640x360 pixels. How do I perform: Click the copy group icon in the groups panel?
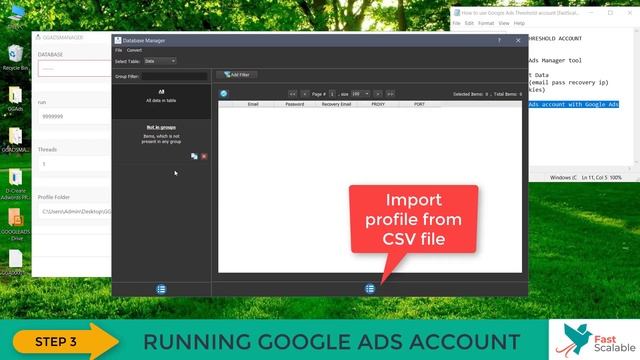194,156
